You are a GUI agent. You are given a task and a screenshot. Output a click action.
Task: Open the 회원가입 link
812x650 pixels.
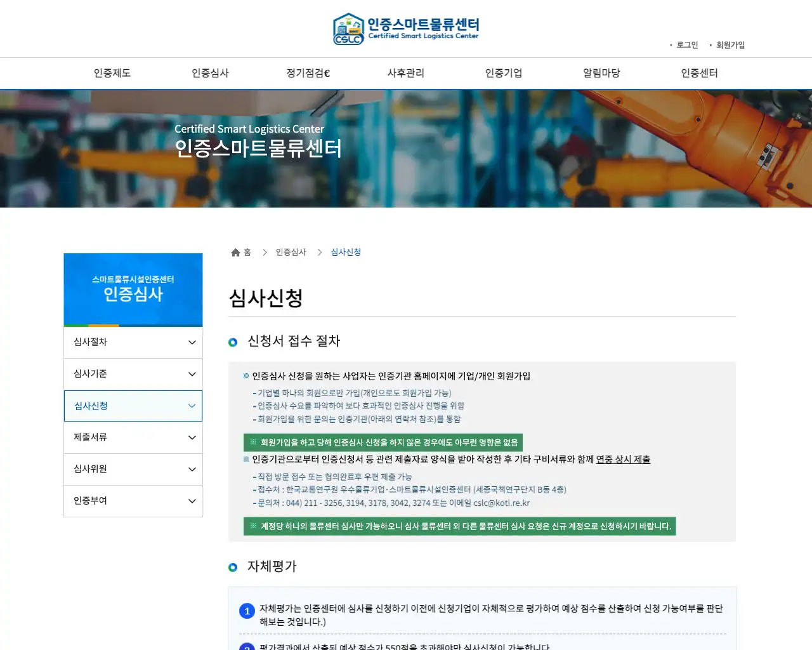coord(730,45)
